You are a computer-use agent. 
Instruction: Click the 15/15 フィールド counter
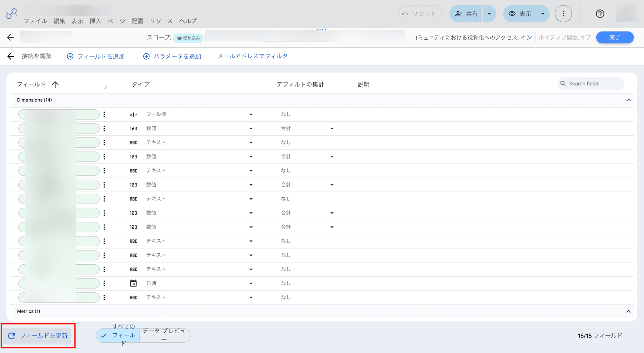pos(600,336)
